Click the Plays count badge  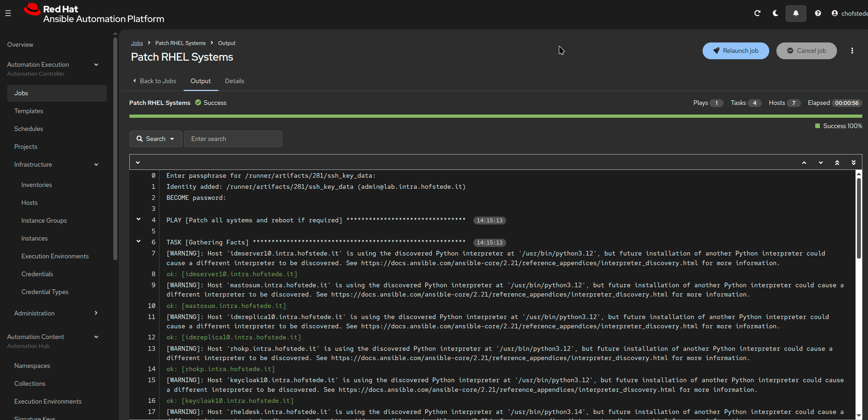tap(716, 103)
